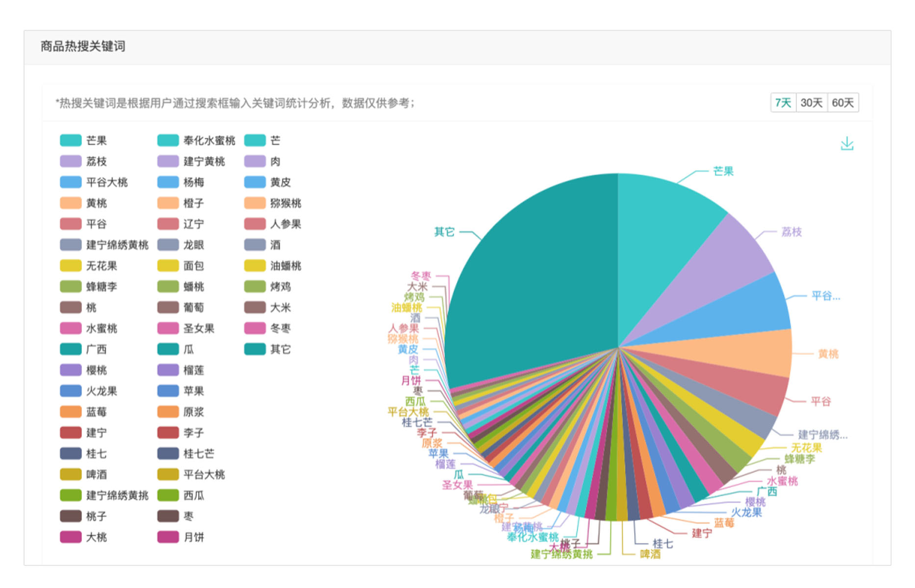Click the download chart icon
Screen dimensions: 915x588
coord(847,144)
